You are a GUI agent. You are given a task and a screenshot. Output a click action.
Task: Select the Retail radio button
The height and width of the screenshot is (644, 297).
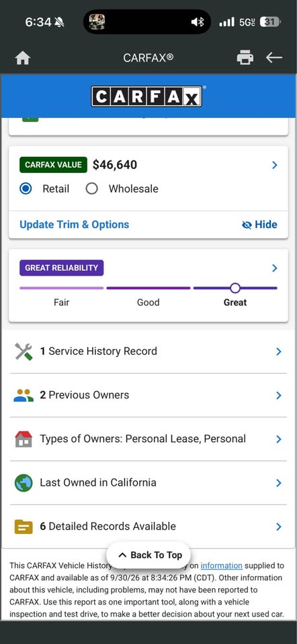pyautogui.click(x=26, y=189)
